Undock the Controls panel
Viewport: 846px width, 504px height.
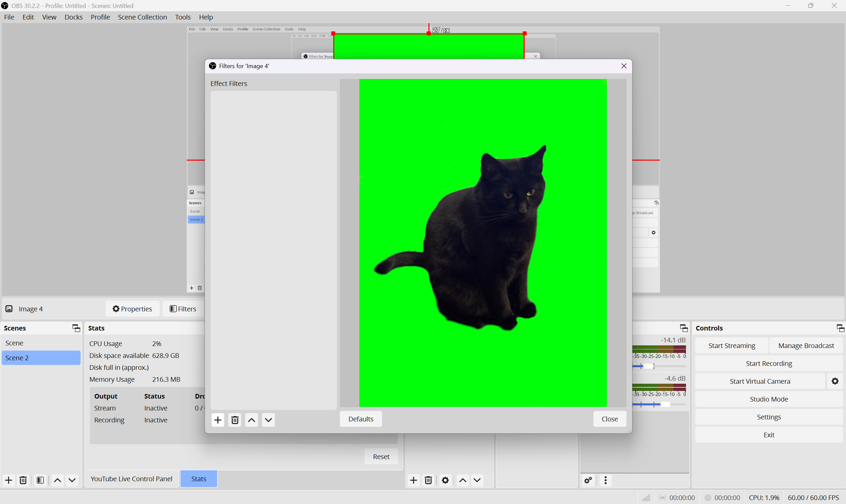point(840,328)
